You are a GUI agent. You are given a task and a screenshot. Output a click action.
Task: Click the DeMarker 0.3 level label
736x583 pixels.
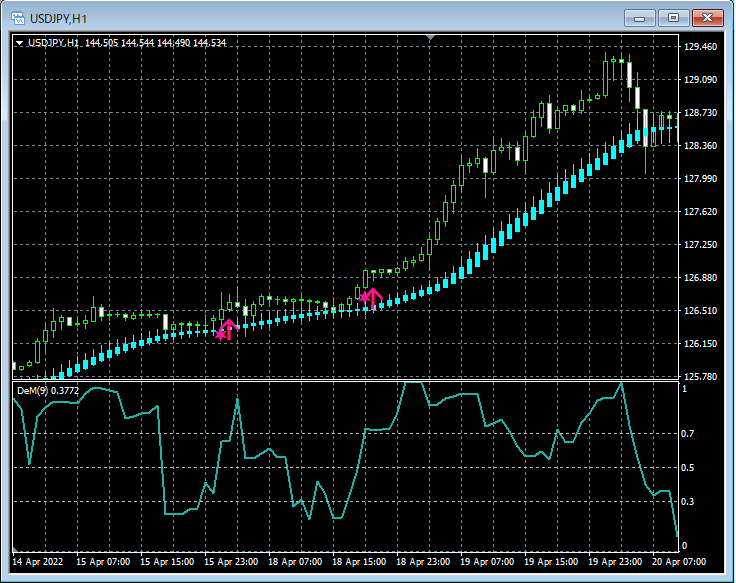688,502
